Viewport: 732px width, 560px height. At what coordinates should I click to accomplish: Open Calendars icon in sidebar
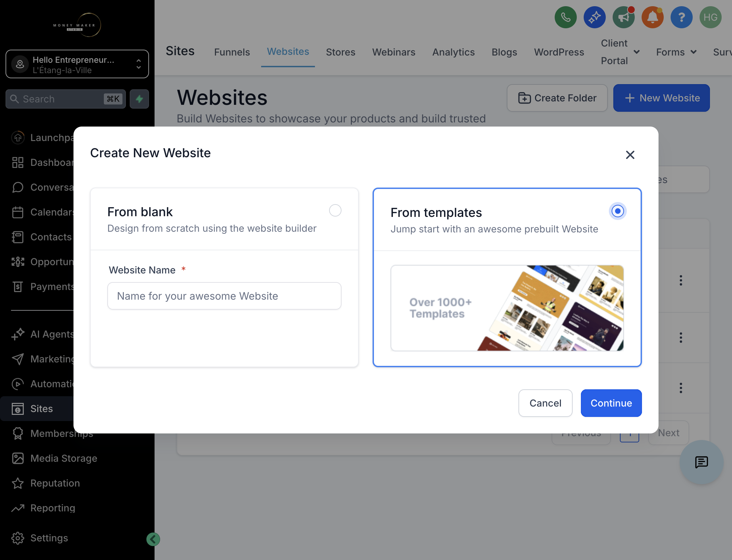[x=18, y=212]
